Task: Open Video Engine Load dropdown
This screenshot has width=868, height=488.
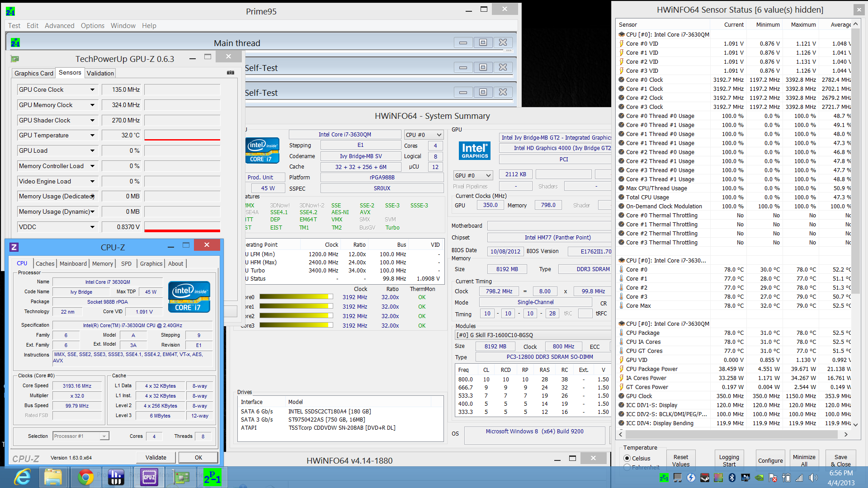Action: pos(92,181)
